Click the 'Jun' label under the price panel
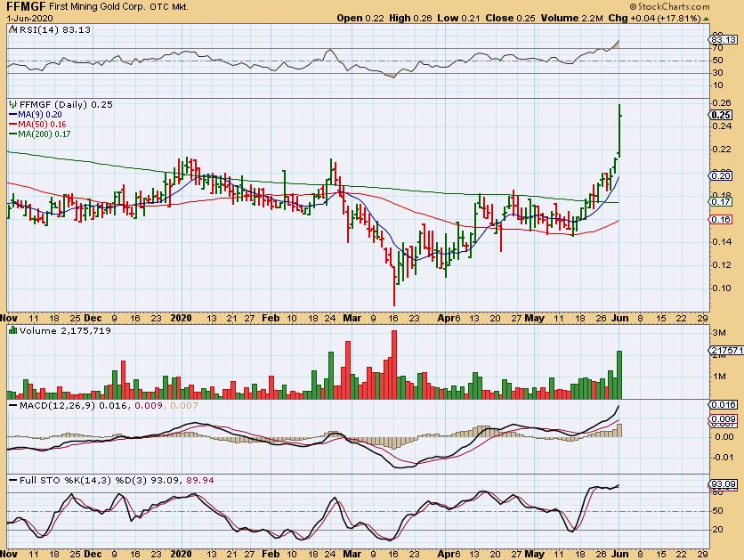This screenshot has height=560, width=744. (620, 318)
